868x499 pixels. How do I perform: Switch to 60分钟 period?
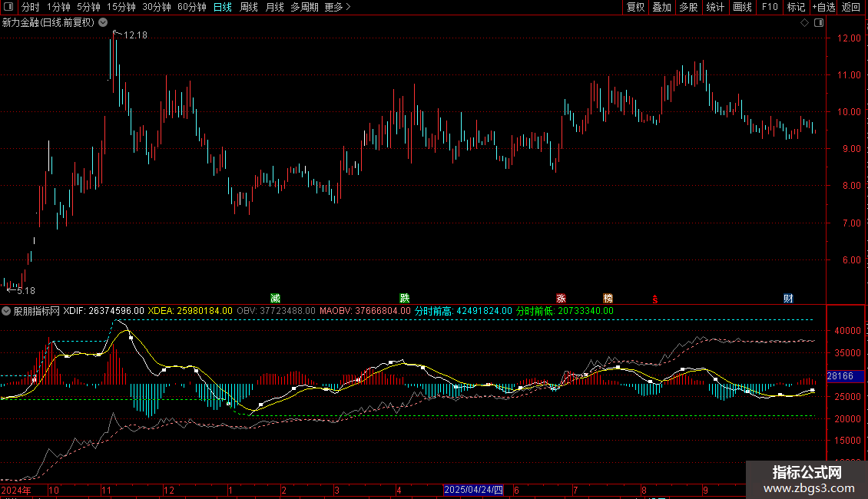pos(191,7)
